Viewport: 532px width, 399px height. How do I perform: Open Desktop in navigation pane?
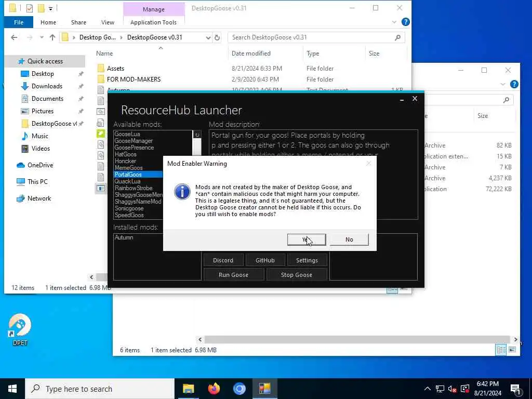(x=43, y=74)
